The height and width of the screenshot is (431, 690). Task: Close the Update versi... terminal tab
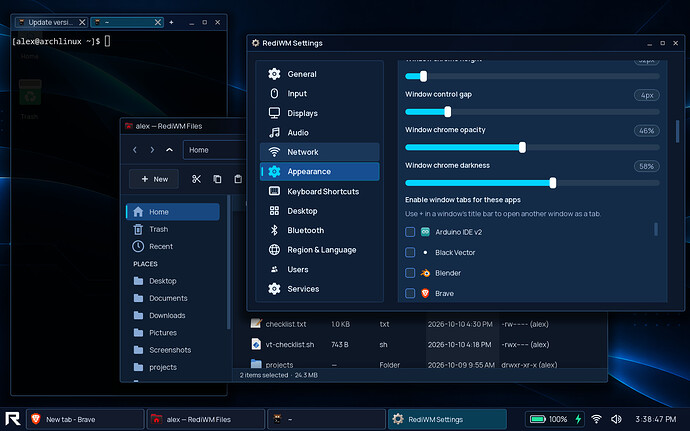82,22
